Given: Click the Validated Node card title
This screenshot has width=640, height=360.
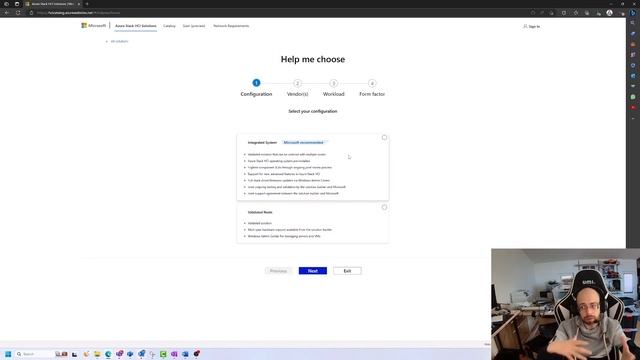Looking at the screenshot, I should [260, 212].
